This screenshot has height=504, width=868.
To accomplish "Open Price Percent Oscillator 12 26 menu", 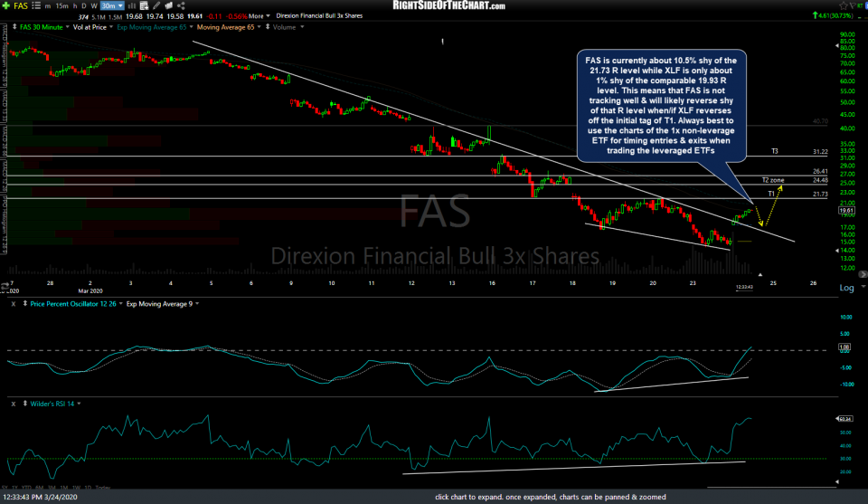I will [x=76, y=304].
